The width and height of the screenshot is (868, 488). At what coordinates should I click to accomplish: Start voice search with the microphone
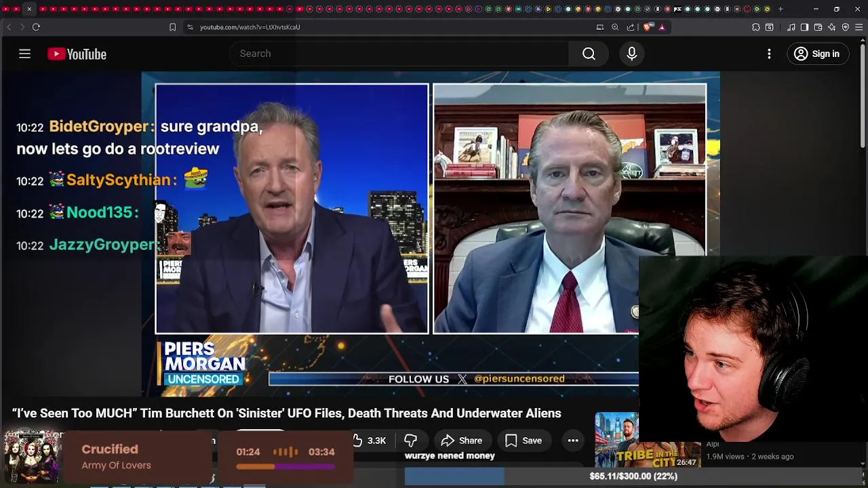coord(631,54)
